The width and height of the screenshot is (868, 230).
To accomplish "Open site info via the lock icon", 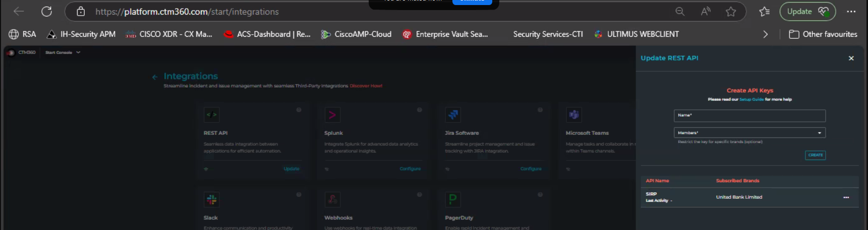I will click(81, 12).
